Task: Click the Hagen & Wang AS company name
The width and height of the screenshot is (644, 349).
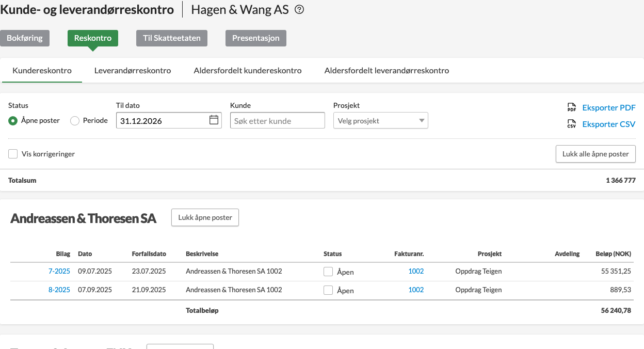Action: (240, 9)
